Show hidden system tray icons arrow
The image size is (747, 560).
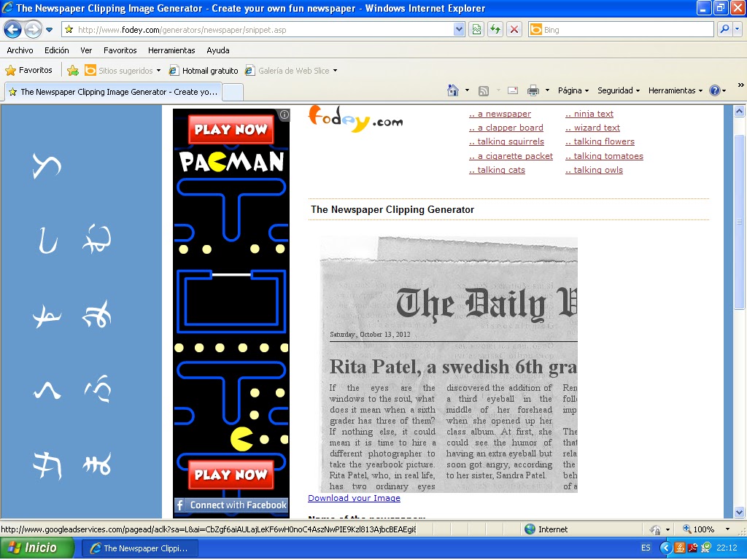point(666,548)
